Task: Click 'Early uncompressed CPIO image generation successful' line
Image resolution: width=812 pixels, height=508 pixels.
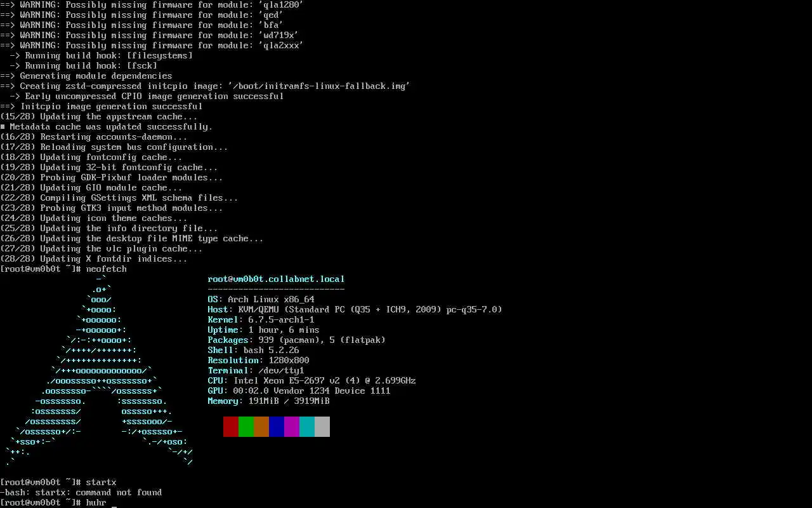Action: tap(147, 97)
